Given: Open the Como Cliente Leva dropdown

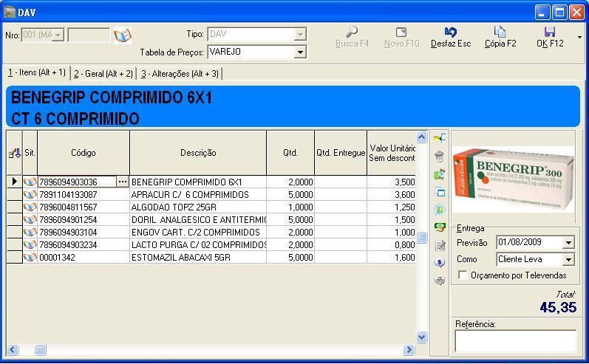Looking at the screenshot, I should 569,259.
